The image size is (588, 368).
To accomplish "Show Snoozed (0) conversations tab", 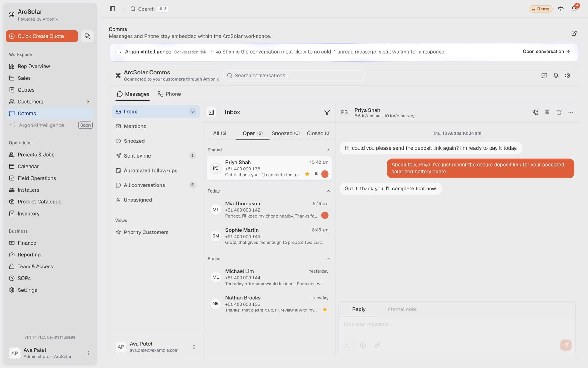I will [x=285, y=133].
